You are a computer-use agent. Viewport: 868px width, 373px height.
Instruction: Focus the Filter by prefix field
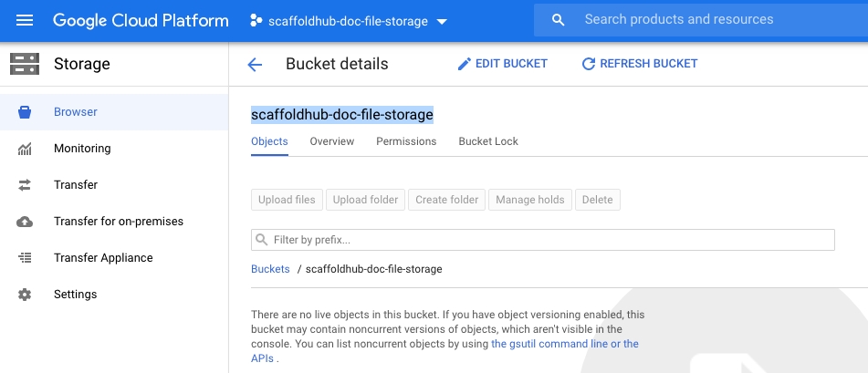click(542, 240)
